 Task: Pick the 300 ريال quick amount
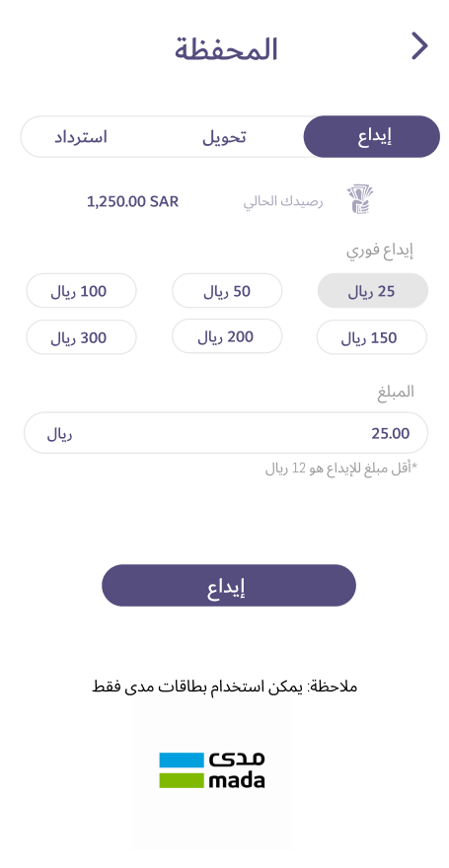click(x=81, y=337)
